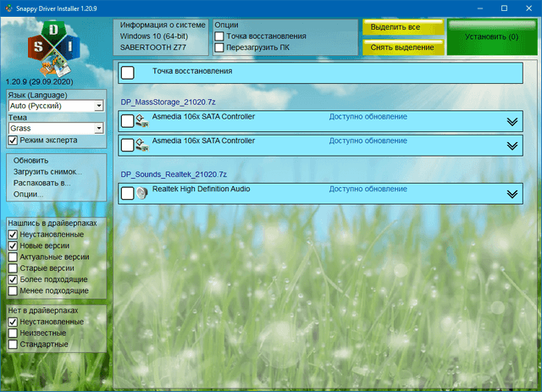The image size is (542, 392).
Task: Click the first Asmedia SATA Controller device icon
Action: click(x=142, y=122)
